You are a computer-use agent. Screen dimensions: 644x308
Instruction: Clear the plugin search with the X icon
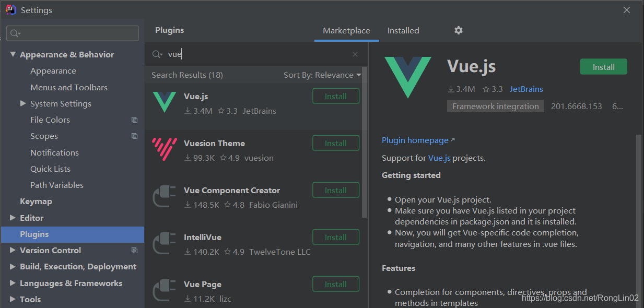click(355, 54)
